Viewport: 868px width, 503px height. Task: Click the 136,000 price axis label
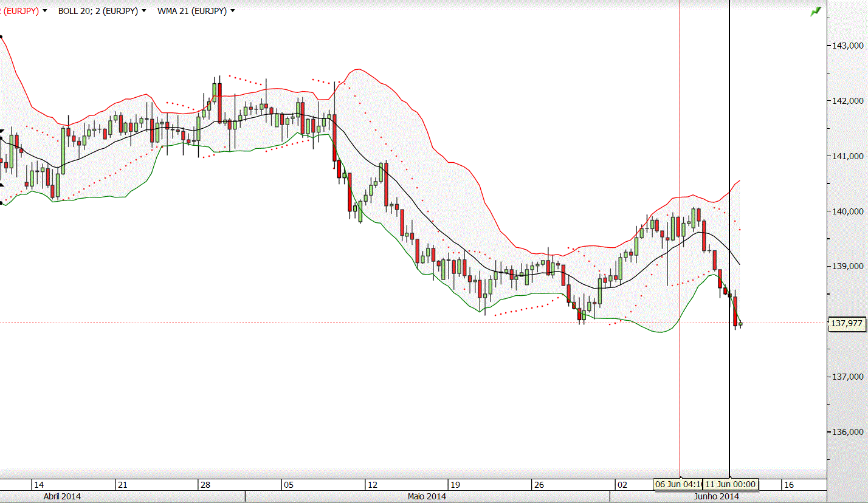(x=847, y=432)
